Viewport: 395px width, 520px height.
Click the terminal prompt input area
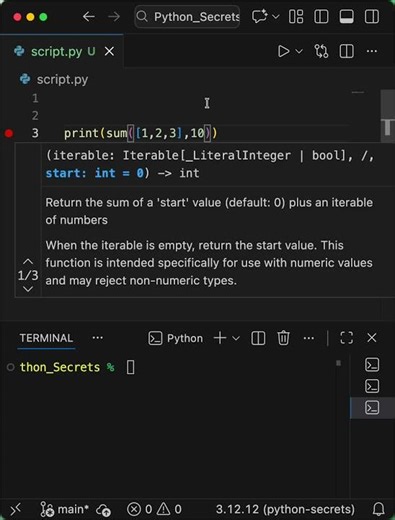pyautogui.click(x=130, y=367)
